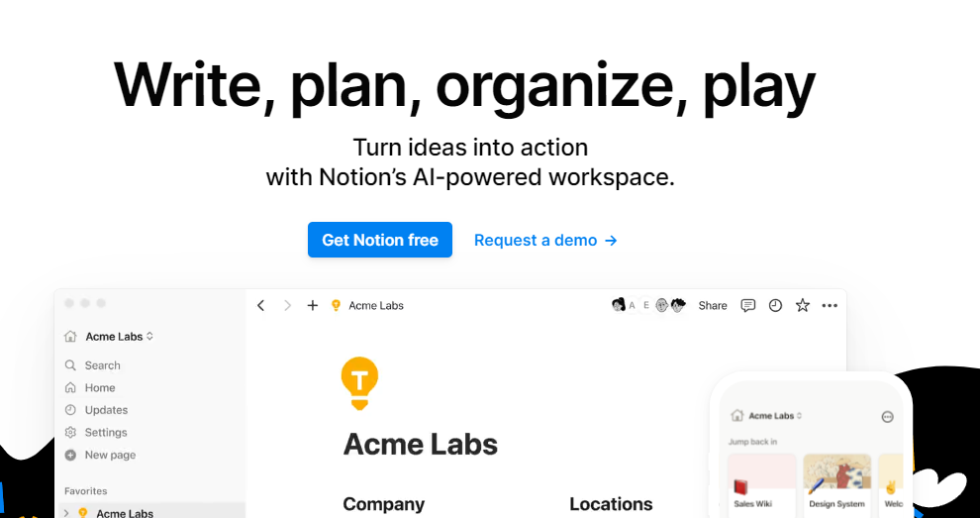This screenshot has height=518, width=980.
Task: Favorite the page with star icon
Action: [x=803, y=305]
